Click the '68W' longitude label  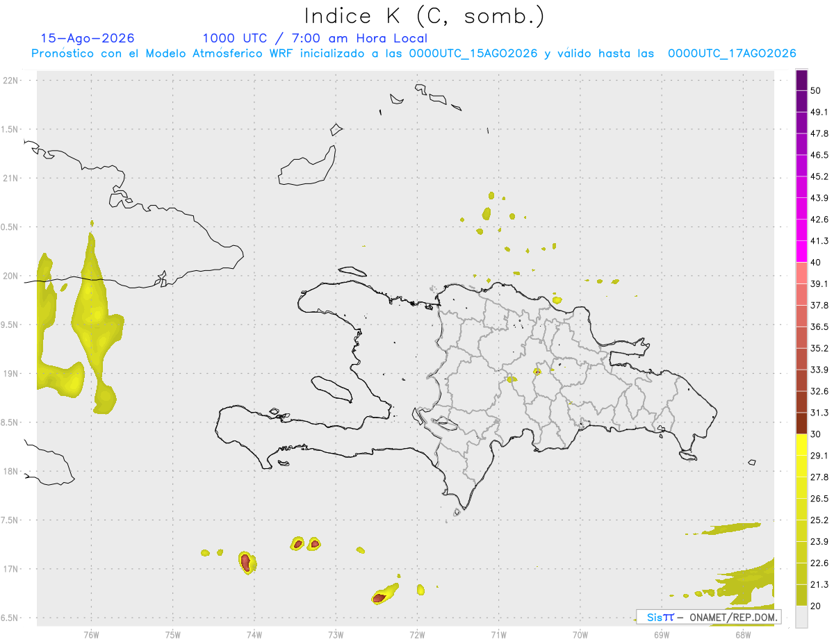pyautogui.click(x=743, y=634)
